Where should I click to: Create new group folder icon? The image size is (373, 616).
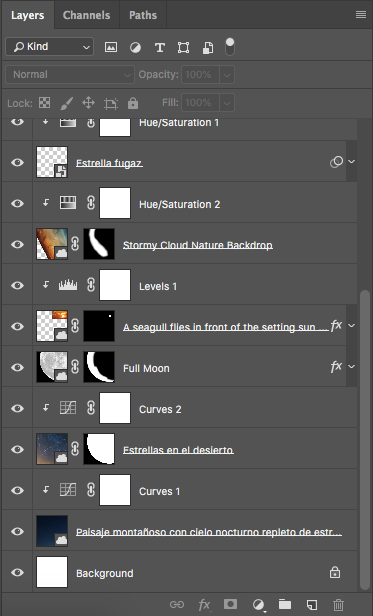(285, 604)
